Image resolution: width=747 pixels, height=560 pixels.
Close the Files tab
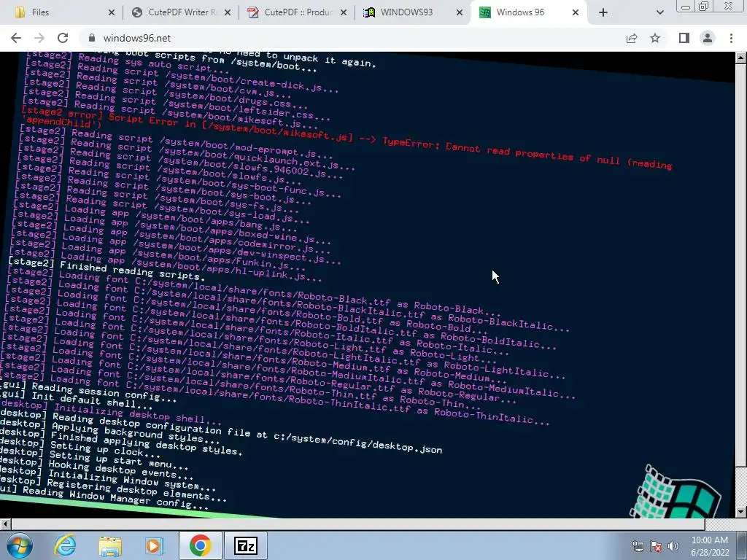(x=112, y=12)
